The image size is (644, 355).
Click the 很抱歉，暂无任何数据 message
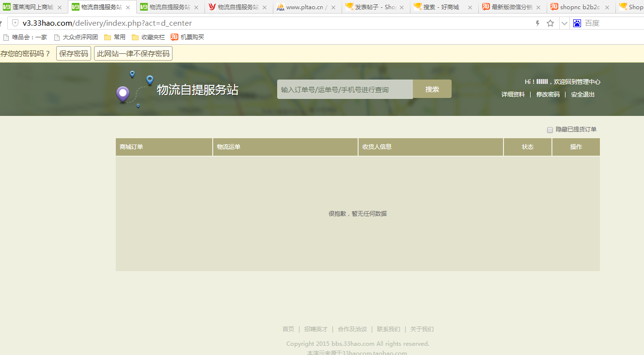[x=358, y=213]
